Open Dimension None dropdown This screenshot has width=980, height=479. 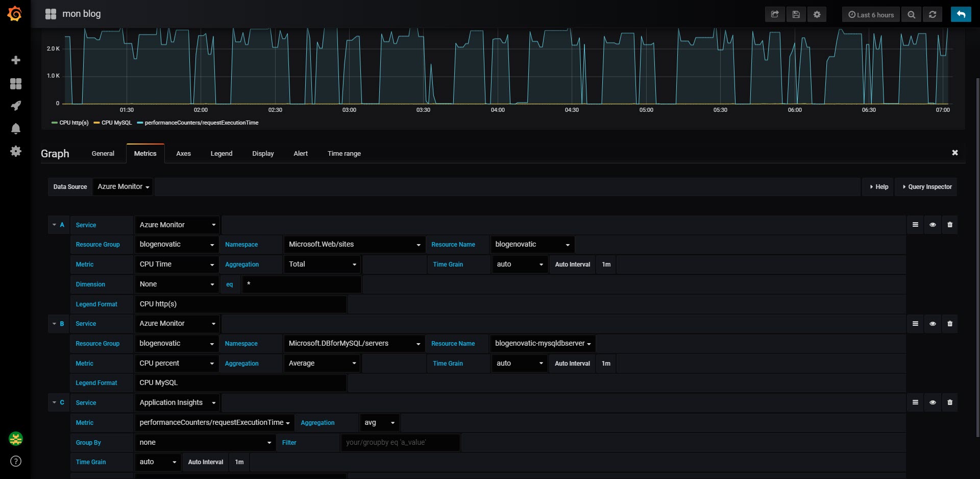tap(177, 284)
